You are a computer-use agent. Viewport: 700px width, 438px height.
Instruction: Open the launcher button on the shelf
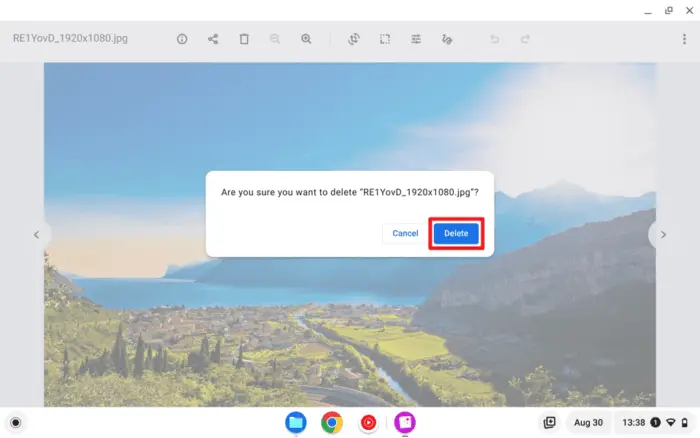[x=16, y=422]
